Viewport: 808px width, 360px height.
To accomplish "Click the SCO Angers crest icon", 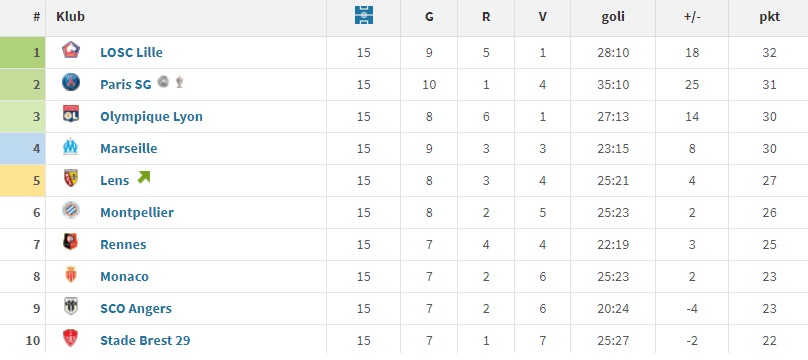I will [71, 306].
